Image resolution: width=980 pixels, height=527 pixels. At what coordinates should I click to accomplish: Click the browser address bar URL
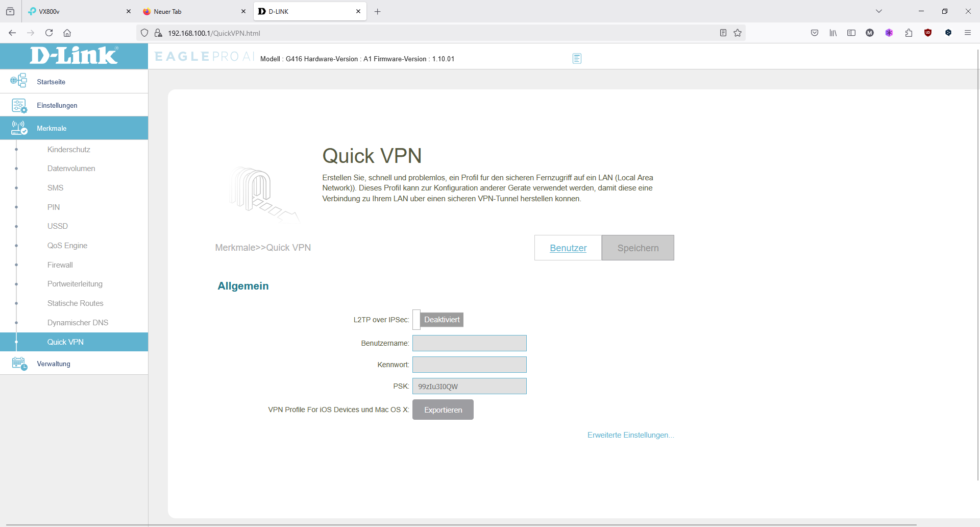214,33
